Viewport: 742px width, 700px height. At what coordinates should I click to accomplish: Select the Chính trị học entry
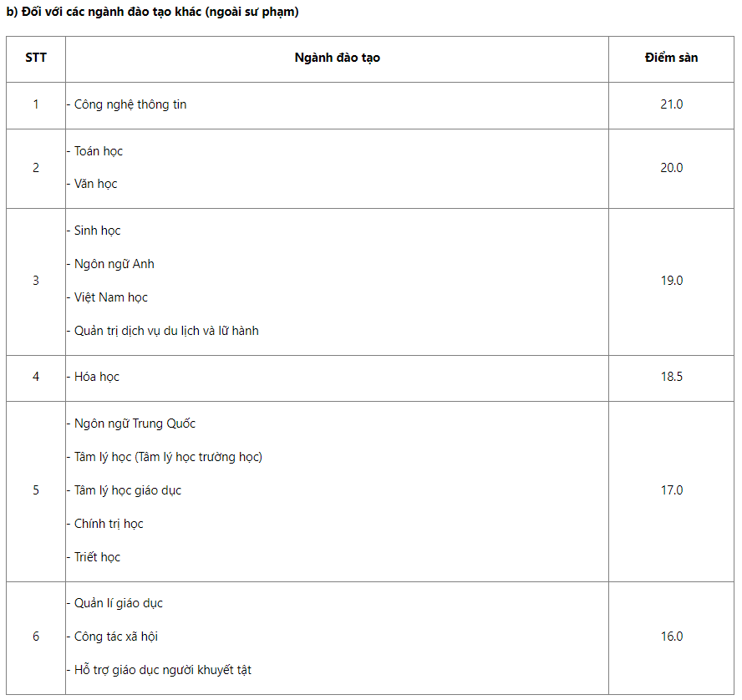(109, 524)
